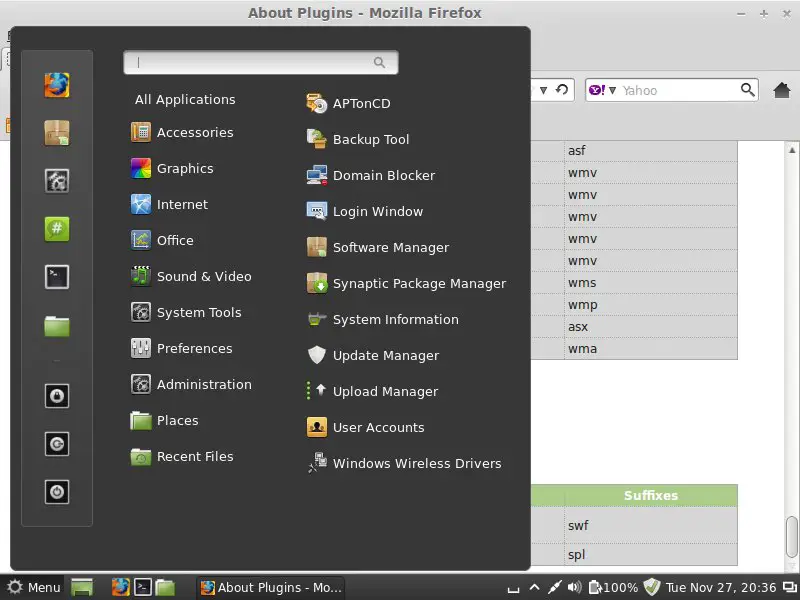Select the Administration category
Screen dimensions: 800x600
[x=191, y=384]
